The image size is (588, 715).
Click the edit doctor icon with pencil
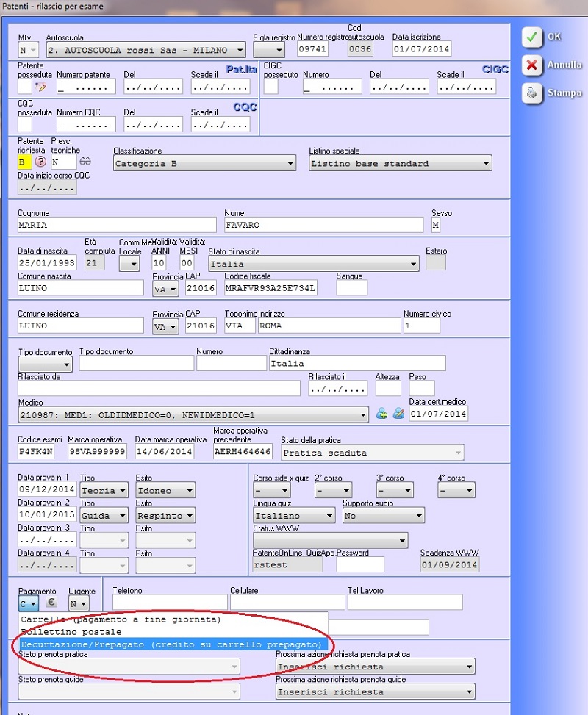(x=398, y=414)
